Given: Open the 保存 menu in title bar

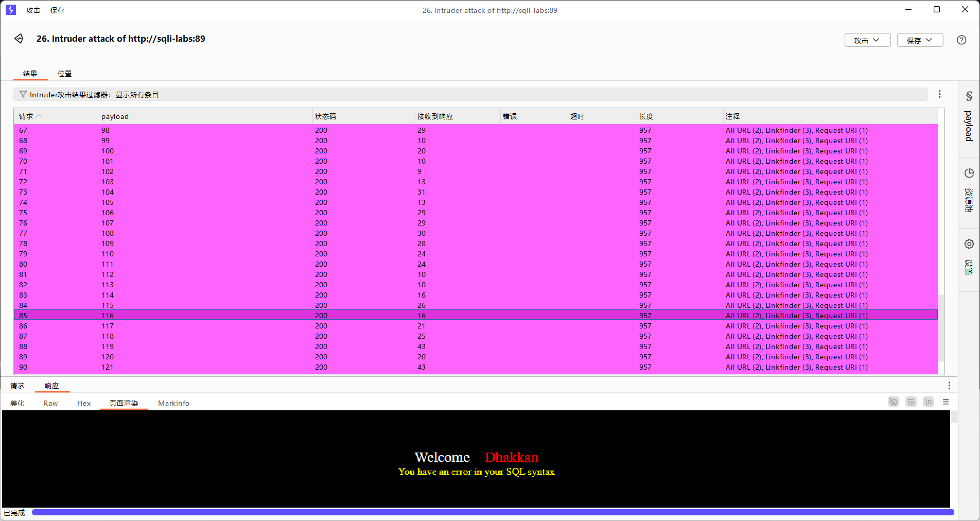Looking at the screenshot, I should [x=58, y=10].
